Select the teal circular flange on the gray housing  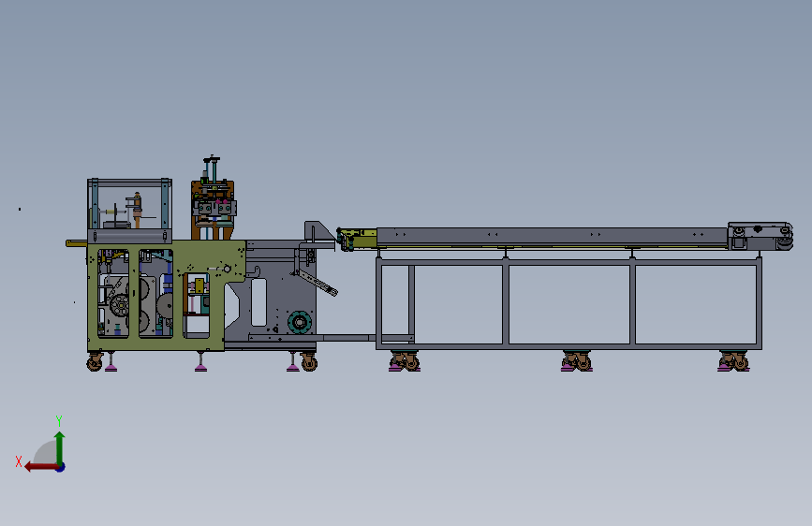tap(300, 323)
